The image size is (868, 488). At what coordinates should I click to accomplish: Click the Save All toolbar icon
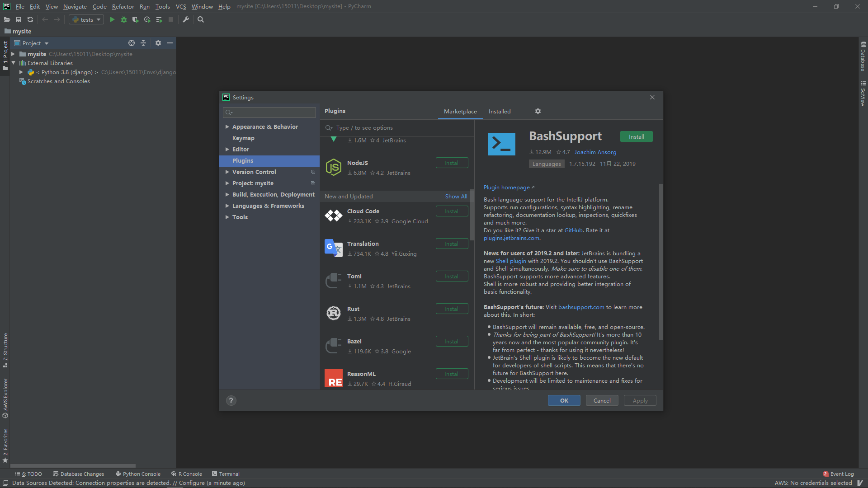19,19
